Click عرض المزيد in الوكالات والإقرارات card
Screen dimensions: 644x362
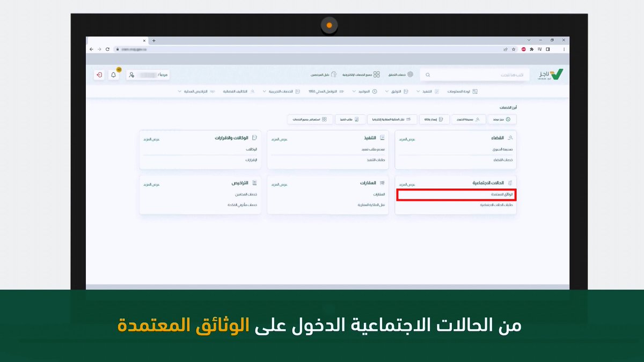151,139
